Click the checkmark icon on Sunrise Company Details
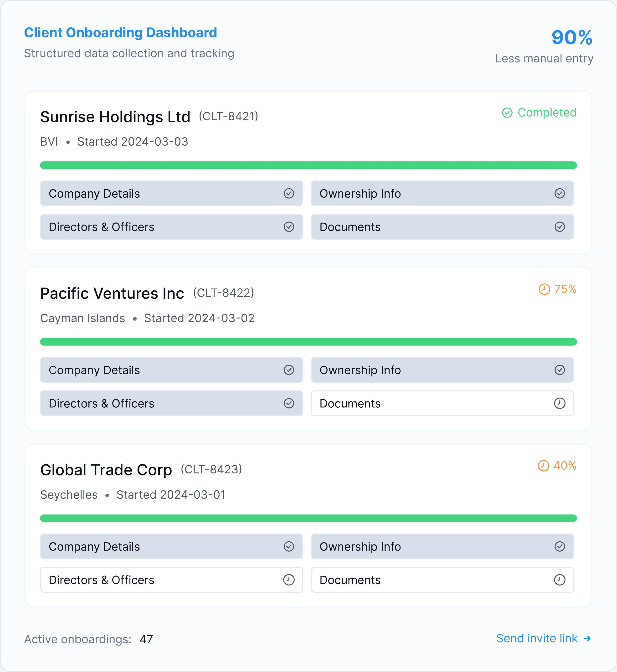Screen dimensions: 617x672 [x=289, y=193]
